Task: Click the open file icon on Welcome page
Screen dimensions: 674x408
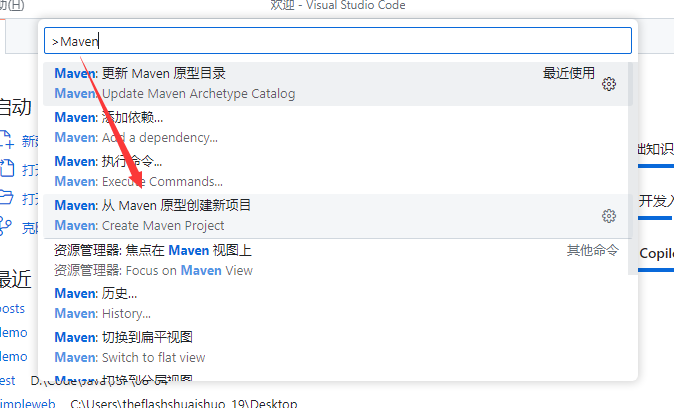Action: click(x=8, y=169)
